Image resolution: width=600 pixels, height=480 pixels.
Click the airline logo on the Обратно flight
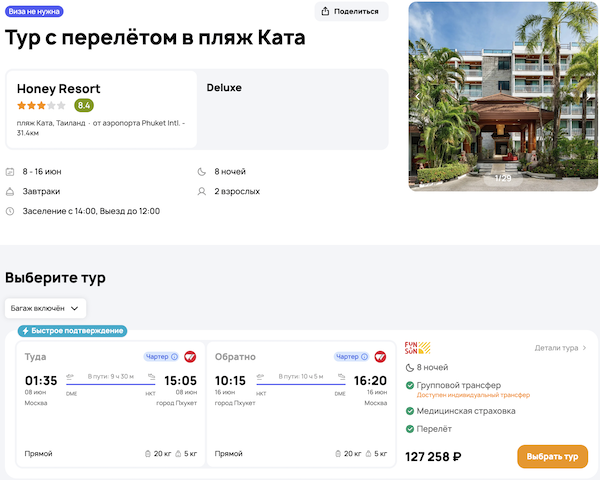point(380,356)
